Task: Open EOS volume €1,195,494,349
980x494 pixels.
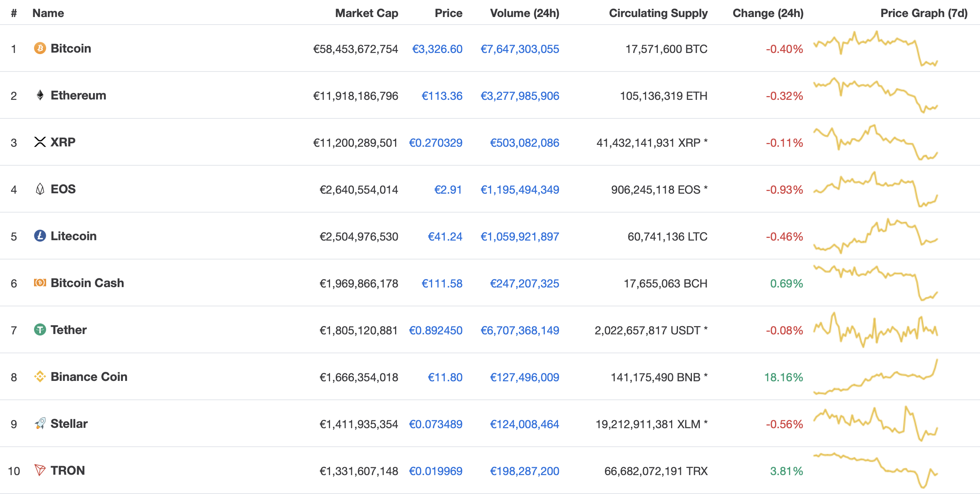Action: click(x=519, y=190)
